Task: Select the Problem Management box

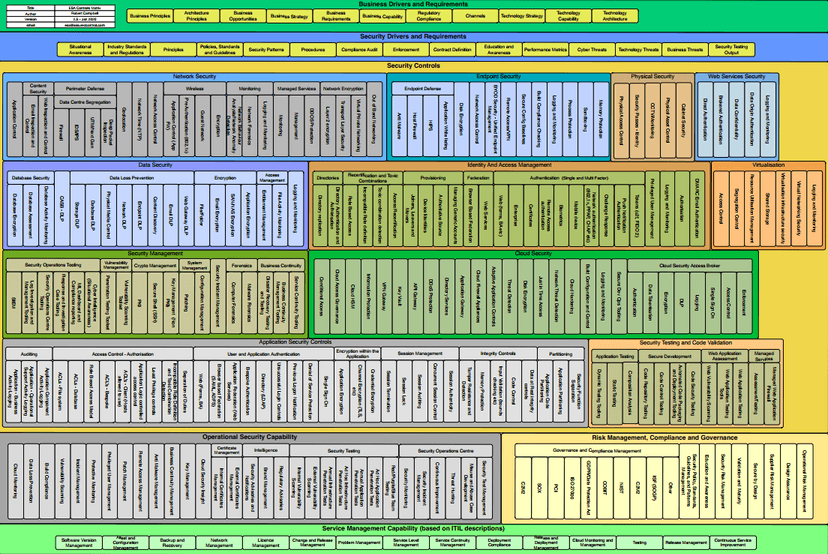Action: [359, 541]
